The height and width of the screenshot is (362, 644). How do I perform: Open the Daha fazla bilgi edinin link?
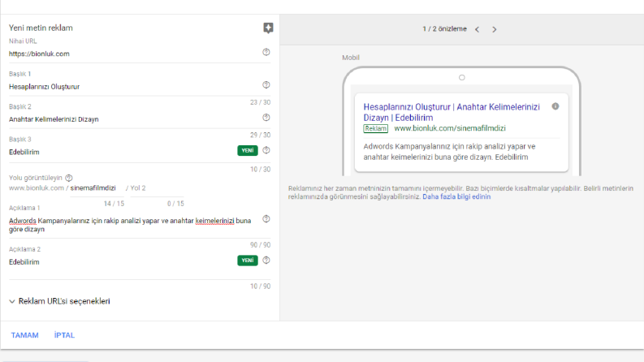point(456,196)
